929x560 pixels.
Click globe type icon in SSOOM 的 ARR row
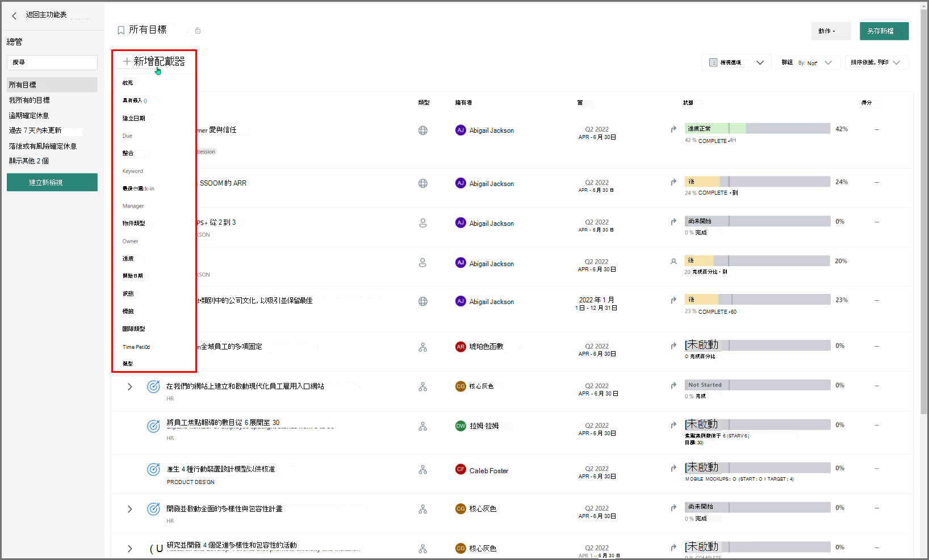coord(423,183)
